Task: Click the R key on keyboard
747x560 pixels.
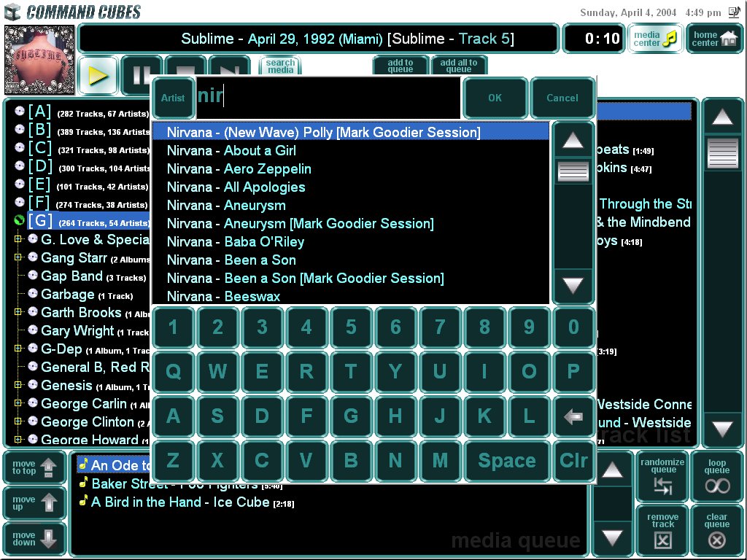Action: point(306,371)
